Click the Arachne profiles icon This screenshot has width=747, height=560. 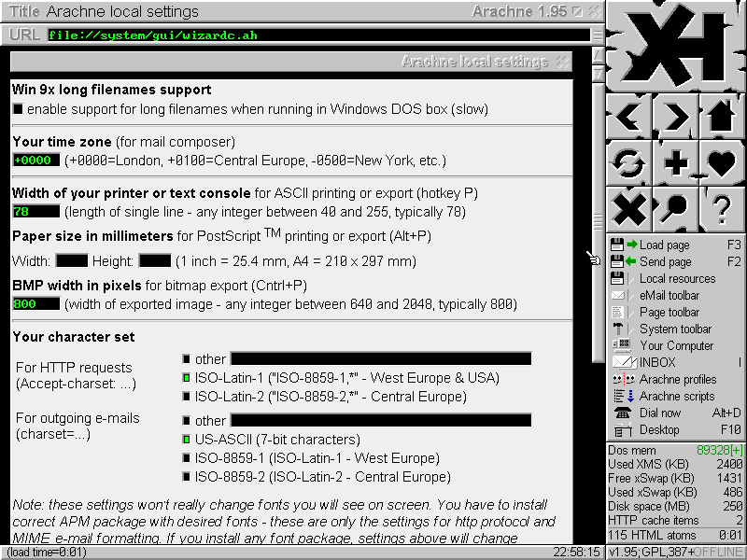[624, 379]
